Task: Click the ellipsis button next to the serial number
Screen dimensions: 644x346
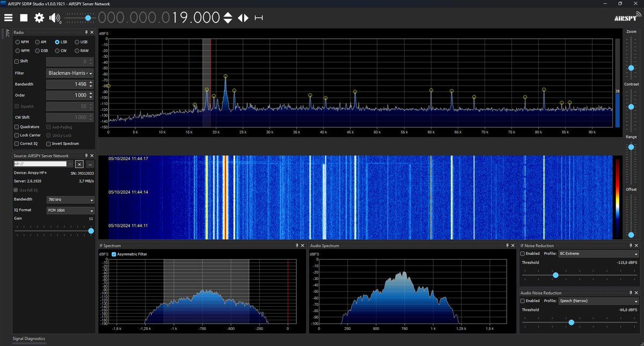Action: [90, 165]
